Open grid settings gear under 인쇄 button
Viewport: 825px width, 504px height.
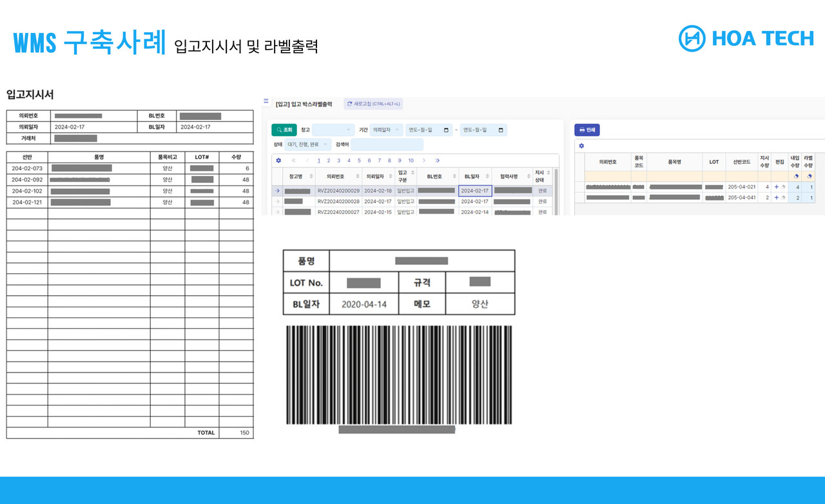(x=581, y=146)
